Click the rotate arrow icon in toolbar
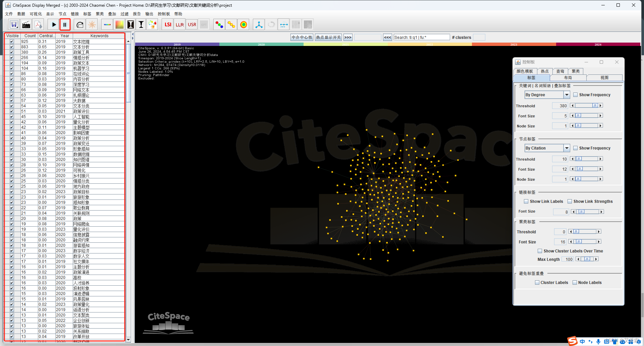Screen dimensions: 644x346 coord(80,24)
